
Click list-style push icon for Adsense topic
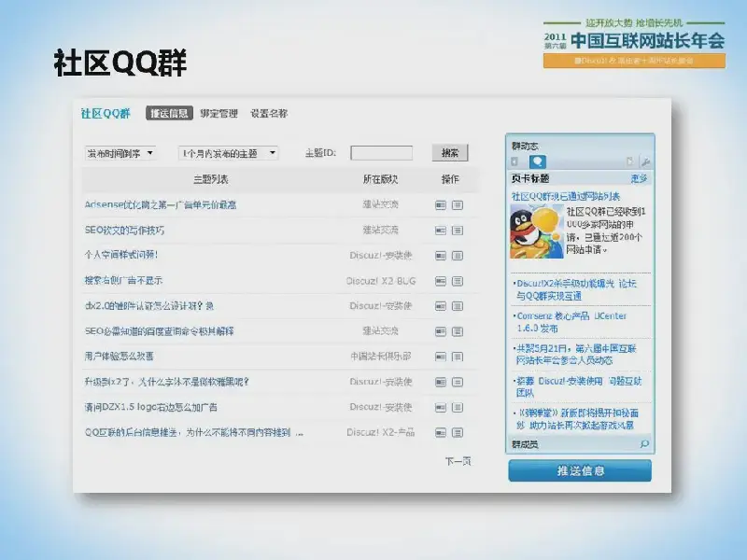[x=458, y=204]
